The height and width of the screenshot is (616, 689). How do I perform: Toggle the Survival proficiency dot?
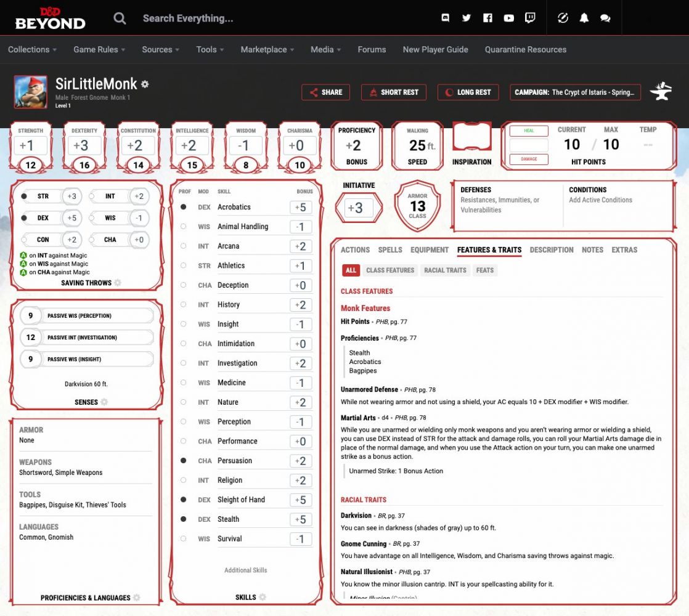click(x=183, y=538)
